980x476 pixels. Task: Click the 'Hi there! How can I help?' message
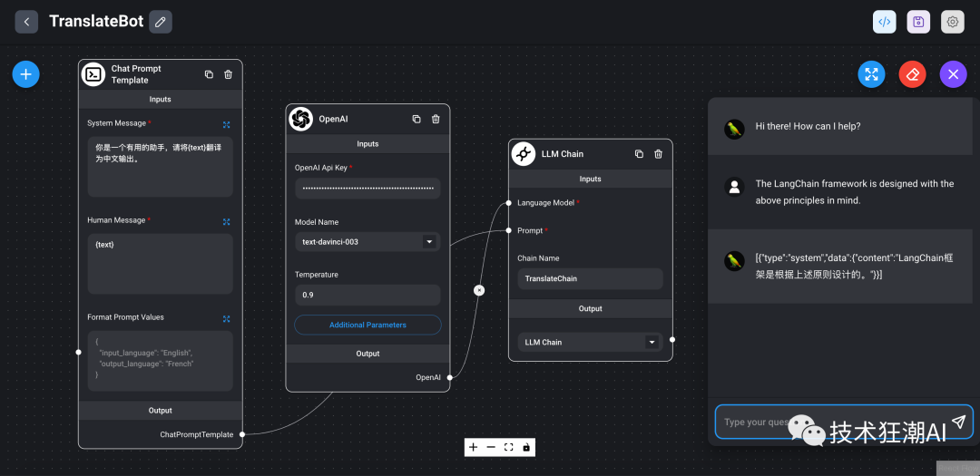pos(808,126)
